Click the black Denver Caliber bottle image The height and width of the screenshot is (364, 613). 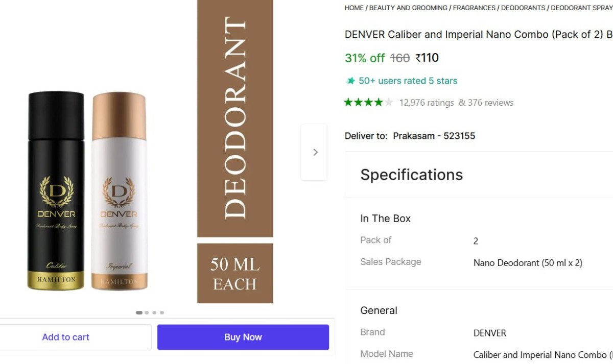[56, 190]
